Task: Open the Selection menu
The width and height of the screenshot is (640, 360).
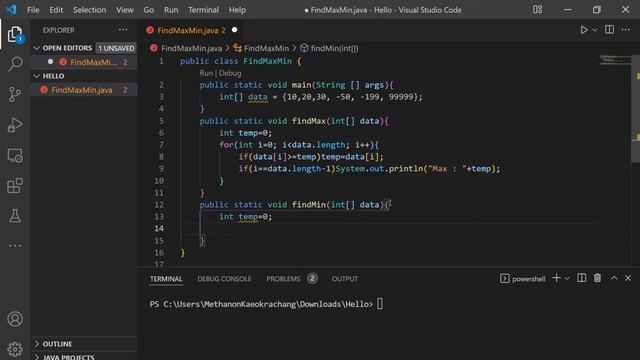Action: coord(89,10)
